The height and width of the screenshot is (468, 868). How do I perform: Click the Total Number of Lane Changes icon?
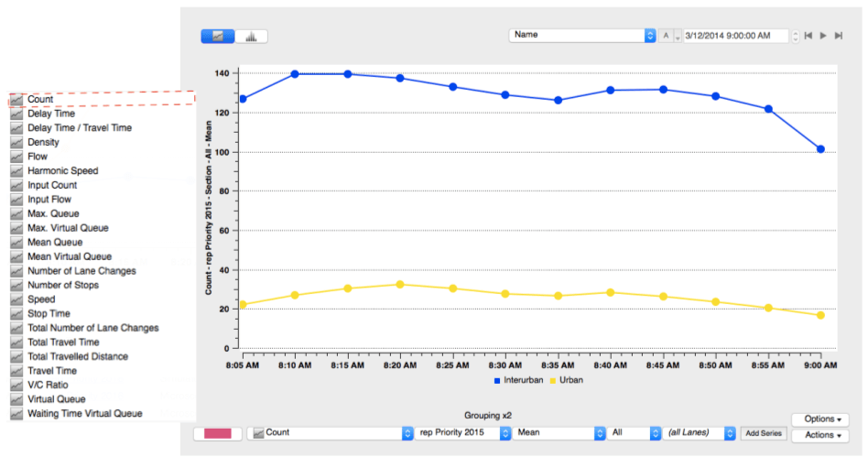click(x=16, y=328)
